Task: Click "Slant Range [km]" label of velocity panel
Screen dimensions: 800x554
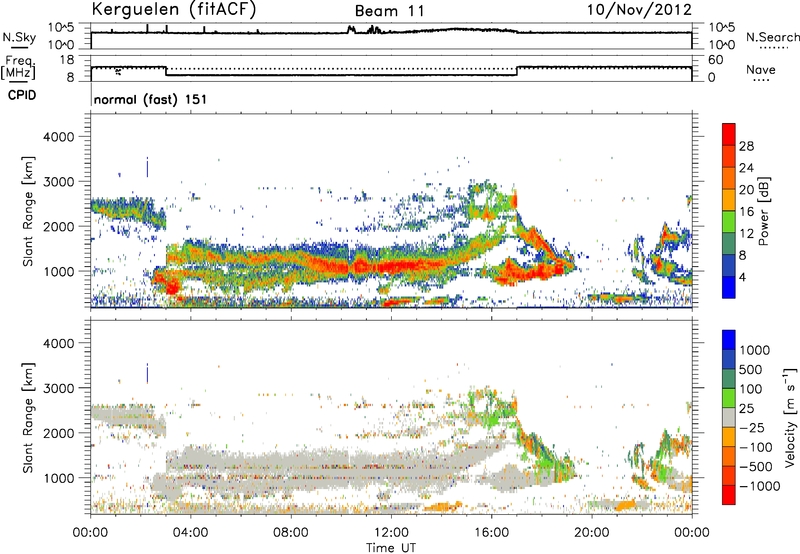Action: 28,418
